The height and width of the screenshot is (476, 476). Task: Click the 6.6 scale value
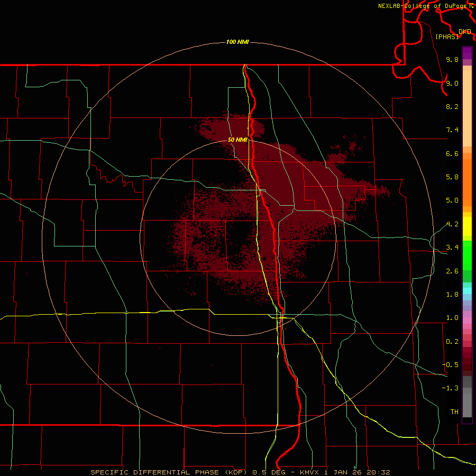(x=452, y=153)
